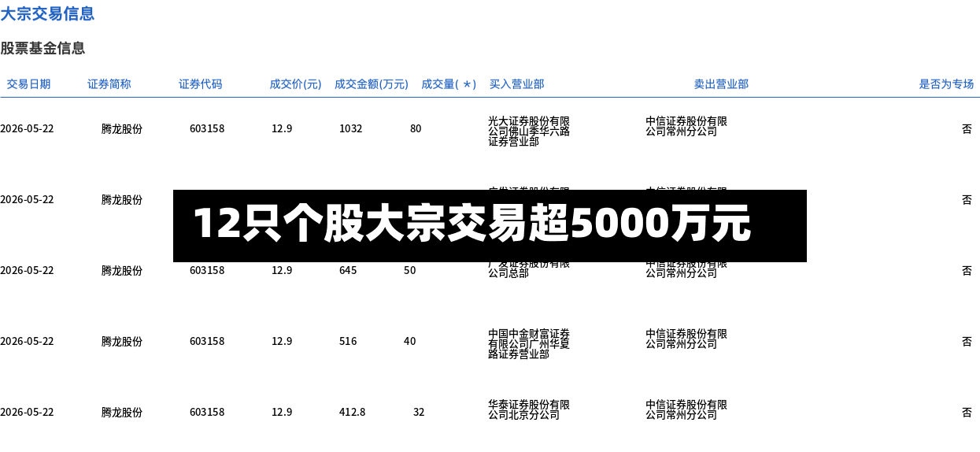Select the 516 transaction amount cell
Screen dimensions: 980x452
pos(348,341)
